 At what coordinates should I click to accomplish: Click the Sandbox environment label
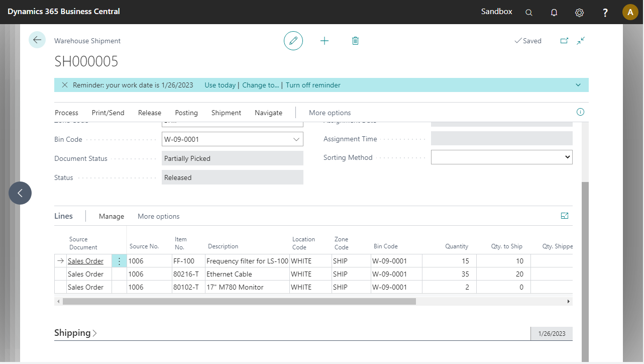pos(496,11)
